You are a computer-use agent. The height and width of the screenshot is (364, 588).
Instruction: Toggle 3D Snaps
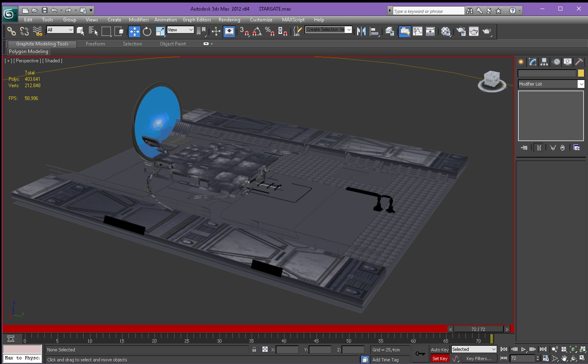point(244,31)
